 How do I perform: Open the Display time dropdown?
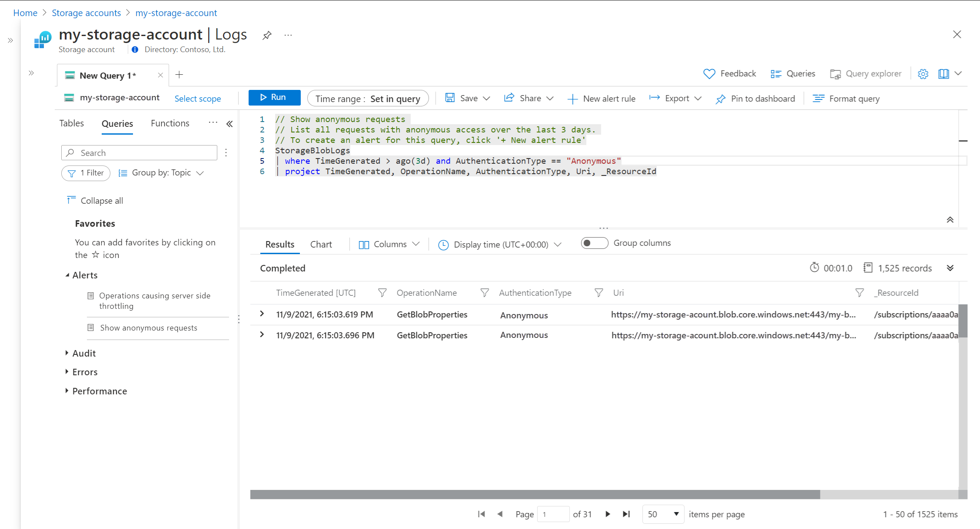point(500,245)
